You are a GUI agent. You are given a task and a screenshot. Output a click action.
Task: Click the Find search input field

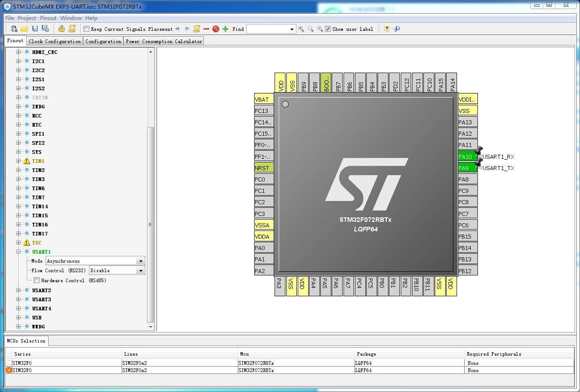pos(268,29)
